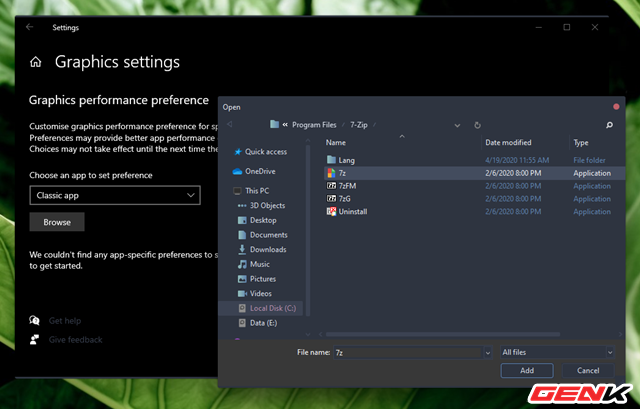Expand the address bar history dropdown
640x409 pixels.
[457, 125]
